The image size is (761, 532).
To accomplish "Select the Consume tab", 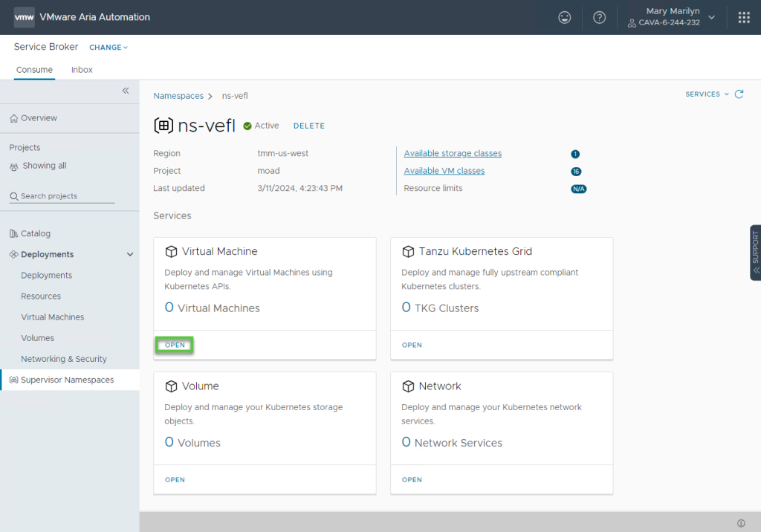I will coord(34,70).
